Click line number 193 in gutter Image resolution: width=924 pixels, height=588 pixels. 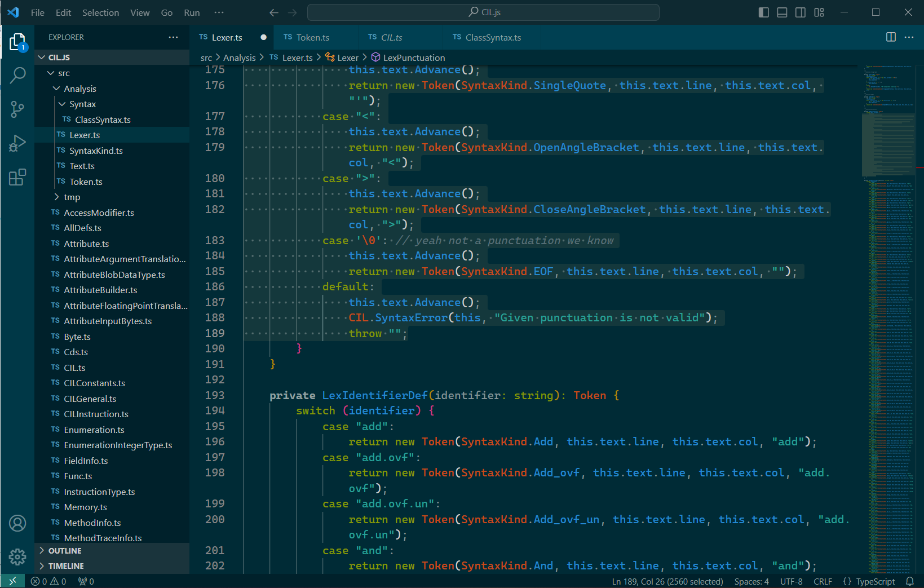(x=215, y=395)
